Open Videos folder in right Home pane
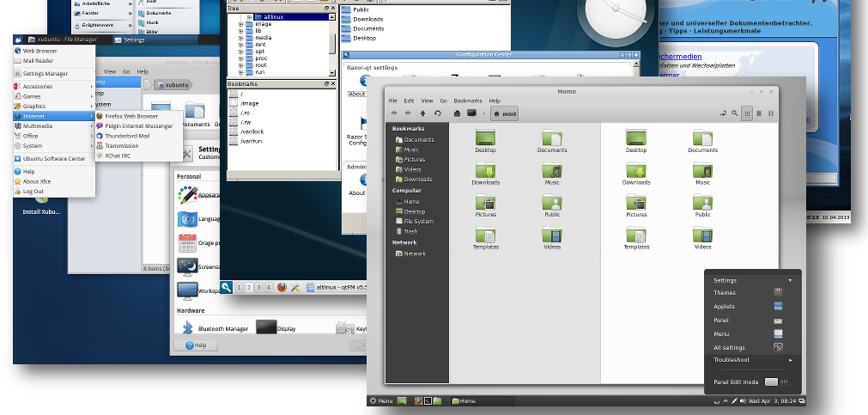This screenshot has height=415, width=868. coord(702,239)
